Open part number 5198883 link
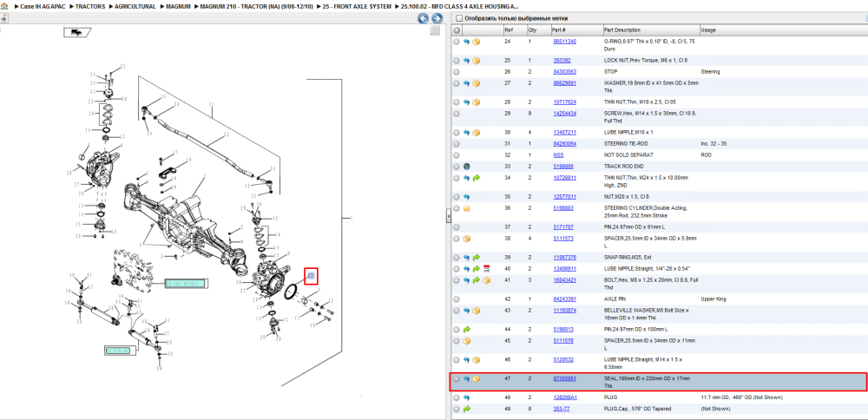 click(x=563, y=208)
